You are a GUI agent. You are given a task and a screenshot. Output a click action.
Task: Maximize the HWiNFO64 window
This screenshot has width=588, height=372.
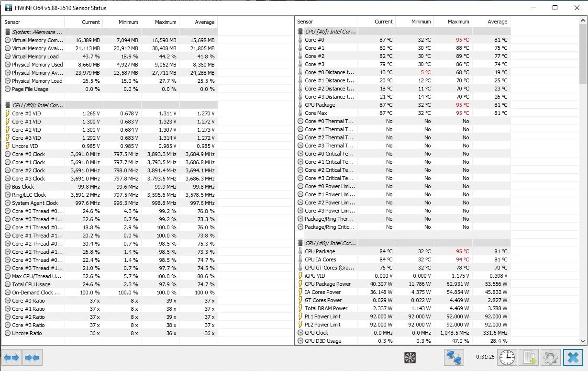(555, 8)
